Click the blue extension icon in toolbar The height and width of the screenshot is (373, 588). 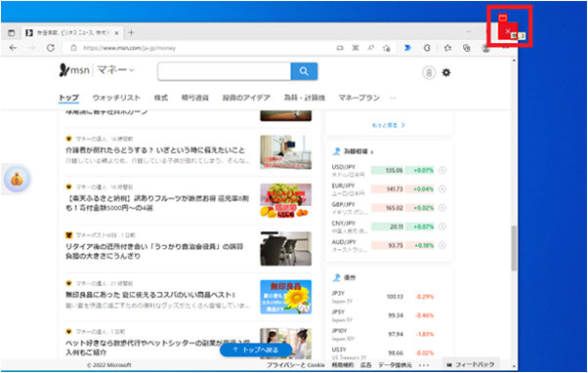coord(407,48)
